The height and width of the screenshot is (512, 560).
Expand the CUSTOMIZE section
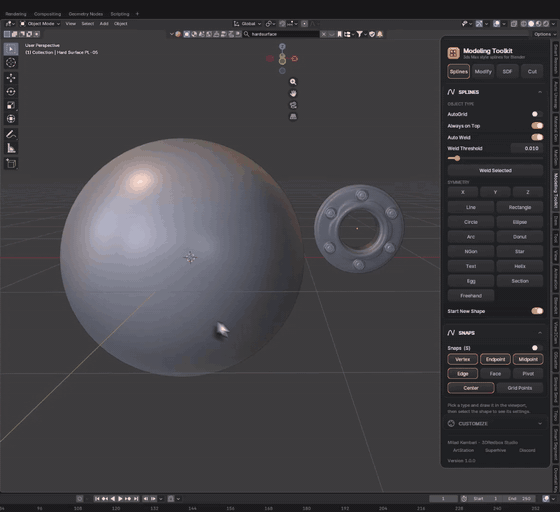pos(540,423)
